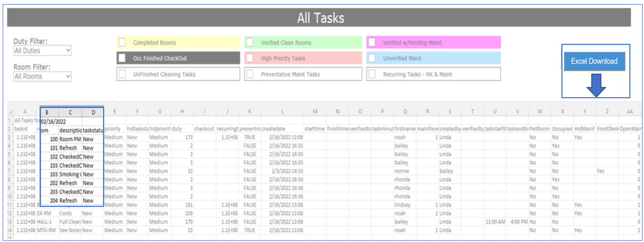Toggle the Occ Finished CheckOut checkbox
The width and height of the screenshot is (644, 242).
pos(122,58)
